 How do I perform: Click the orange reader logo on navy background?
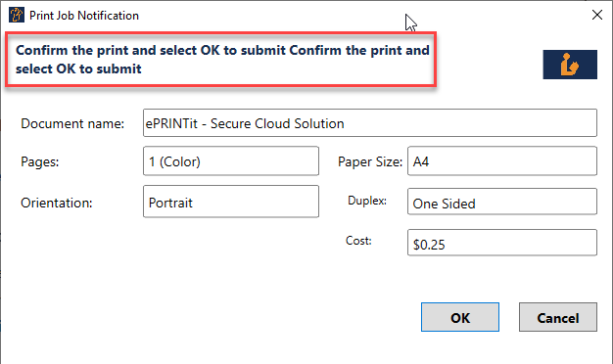click(x=570, y=65)
